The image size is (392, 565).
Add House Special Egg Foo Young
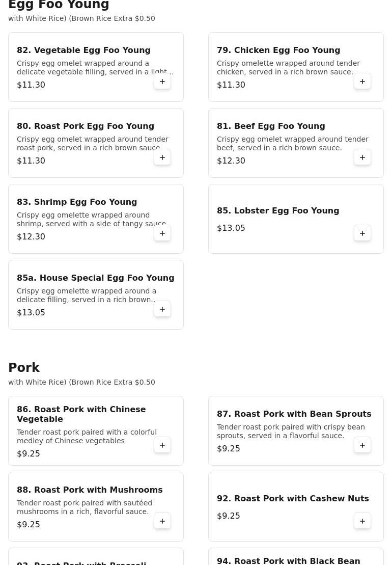point(162,309)
